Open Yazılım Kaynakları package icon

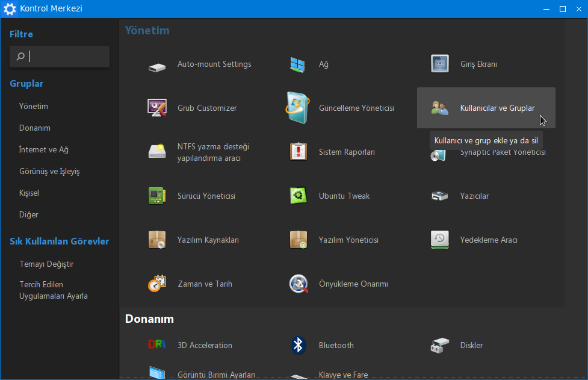[x=156, y=240]
